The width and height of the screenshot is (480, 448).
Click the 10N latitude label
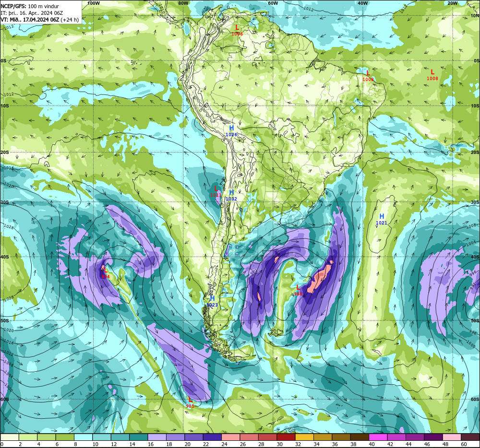pyautogui.click(x=475, y=16)
